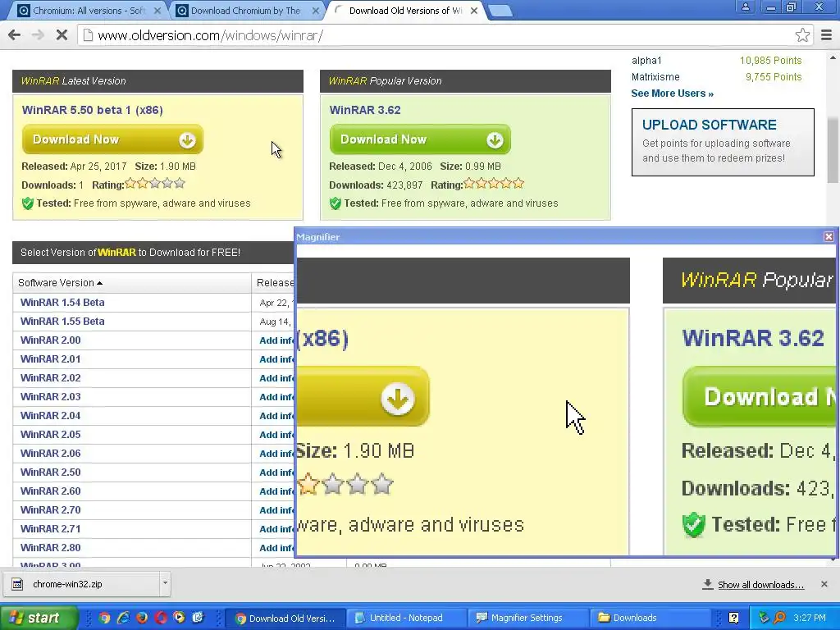Open WinRAR 2.50 version link
The image size is (840, 630).
[50, 472]
